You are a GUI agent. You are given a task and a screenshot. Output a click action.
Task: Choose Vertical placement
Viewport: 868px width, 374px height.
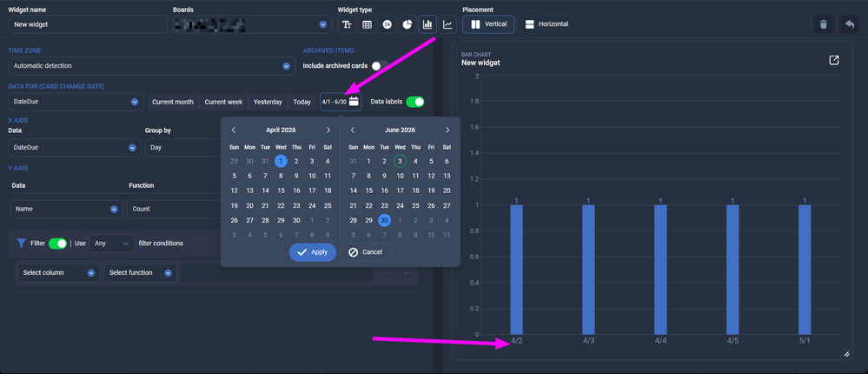pyautogui.click(x=488, y=24)
